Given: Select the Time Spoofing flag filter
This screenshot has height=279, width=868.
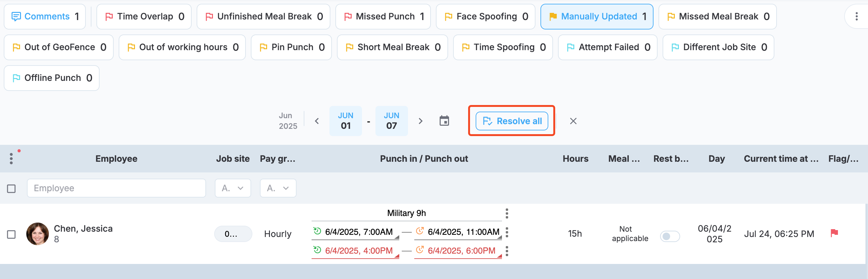Looking at the screenshot, I should [x=503, y=47].
